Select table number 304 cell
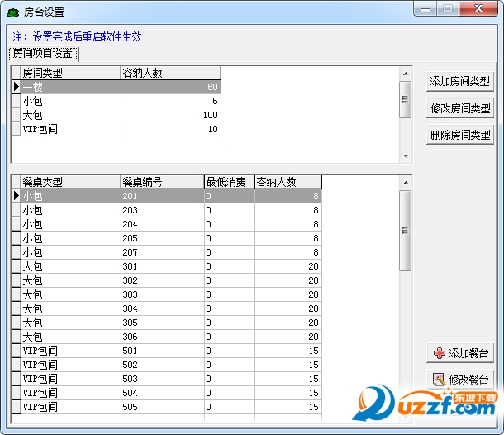This screenshot has height=435, width=504. tap(163, 308)
